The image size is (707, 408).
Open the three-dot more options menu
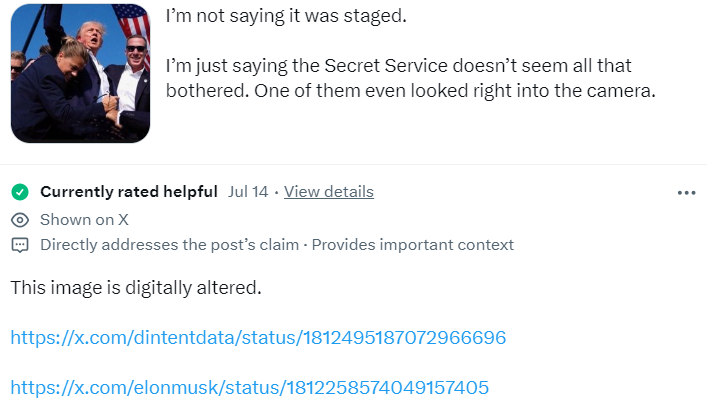click(x=686, y=193)
